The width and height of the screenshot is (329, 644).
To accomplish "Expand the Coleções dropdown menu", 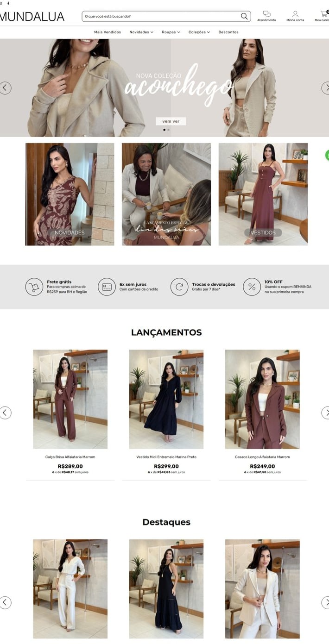I will coord(199,32).
